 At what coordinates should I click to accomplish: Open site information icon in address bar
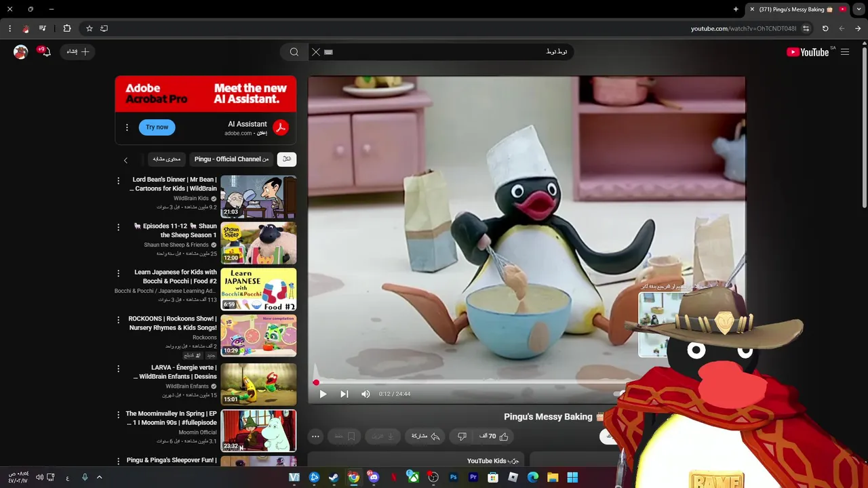pyautogui.click(x=806, y=28)
